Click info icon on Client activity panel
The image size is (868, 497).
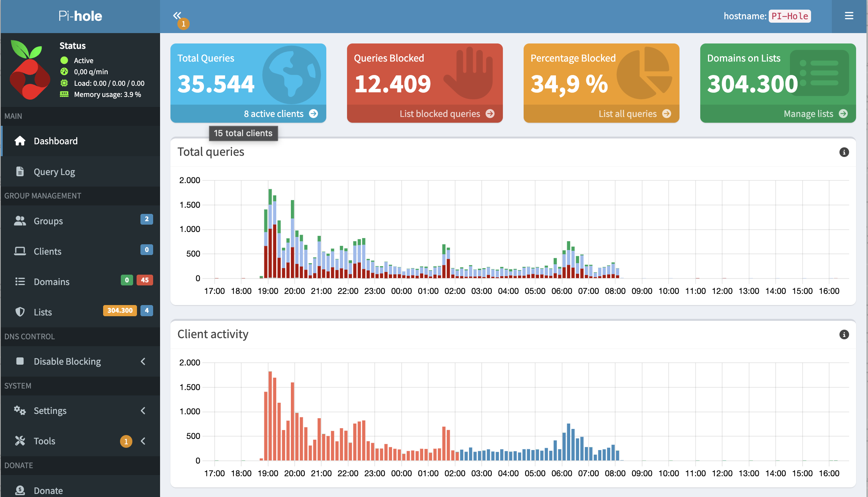pyautogui.click(x=844, y=335)
